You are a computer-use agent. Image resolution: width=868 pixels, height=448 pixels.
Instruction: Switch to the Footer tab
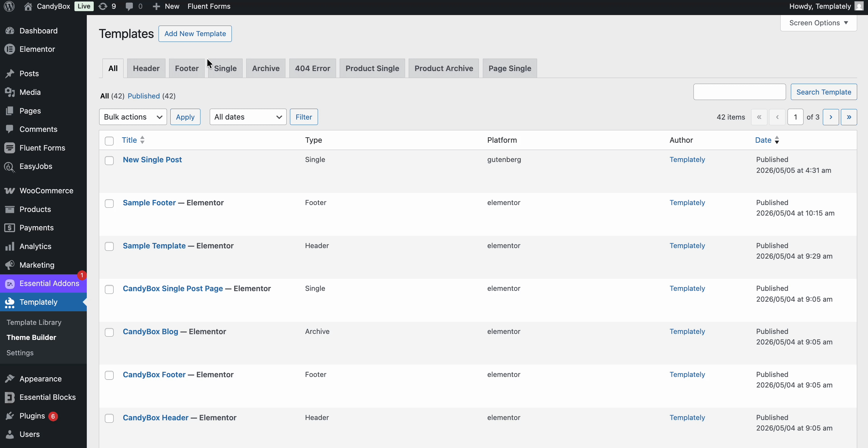(x=187, y=68)
